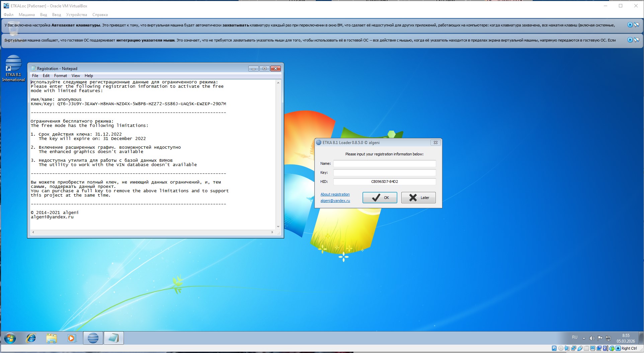Launch Windows Media Player from taskbar
Image resolution: width=644 pixels, height=353 pixels.
[x=72, y=338]
